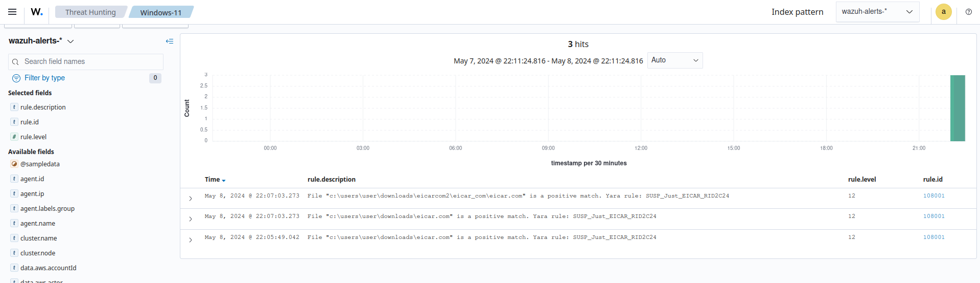Click the @sampledata field type icon
Image resolution: width=980 pixels, height=283 pixels.
(x=14, y=164)
